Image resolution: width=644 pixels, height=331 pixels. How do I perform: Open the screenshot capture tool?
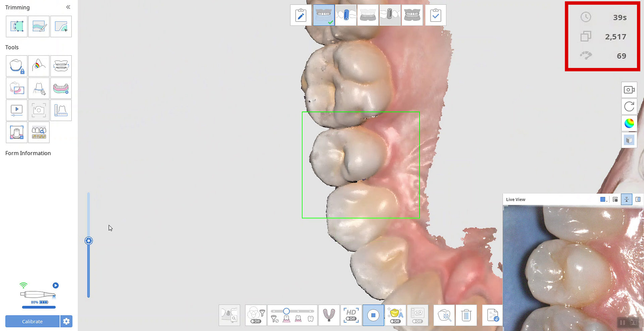pyautogui.click(x=39, y=110)
